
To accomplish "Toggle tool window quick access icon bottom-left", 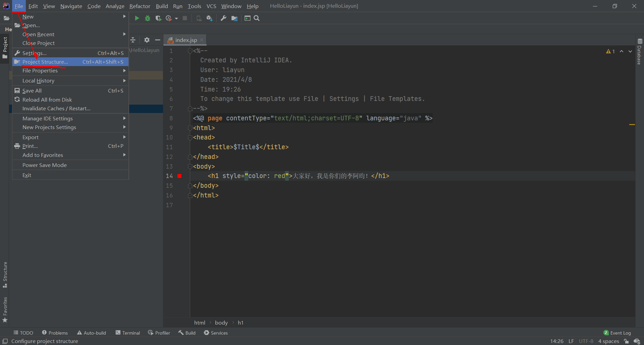I will pyautogui.click(x=5, y=341).
